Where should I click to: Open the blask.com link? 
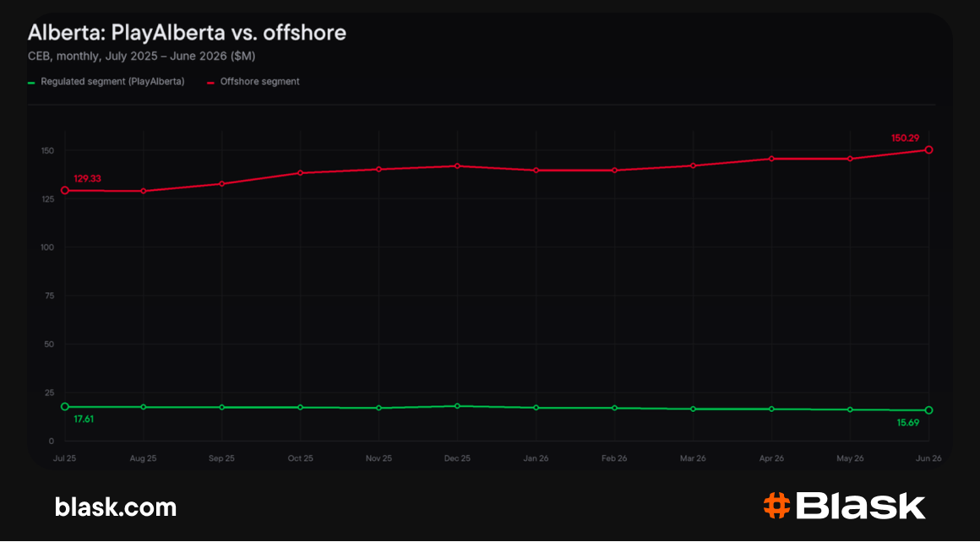pyautogui.click(x=116, y=507)
